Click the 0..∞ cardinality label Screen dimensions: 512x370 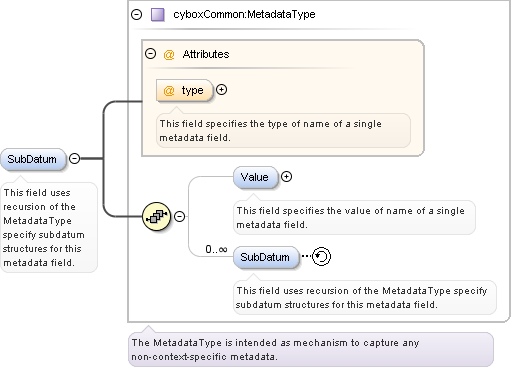point(216,249)
